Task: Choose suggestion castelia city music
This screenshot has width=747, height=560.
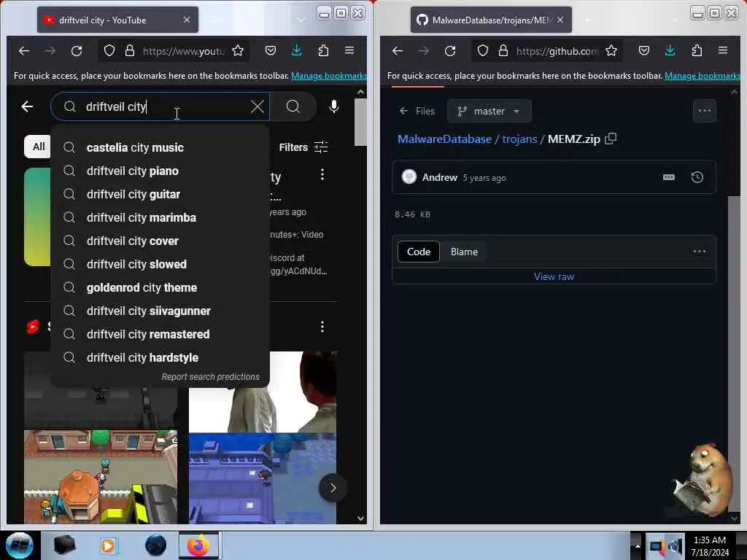Action: pos(160,147)
